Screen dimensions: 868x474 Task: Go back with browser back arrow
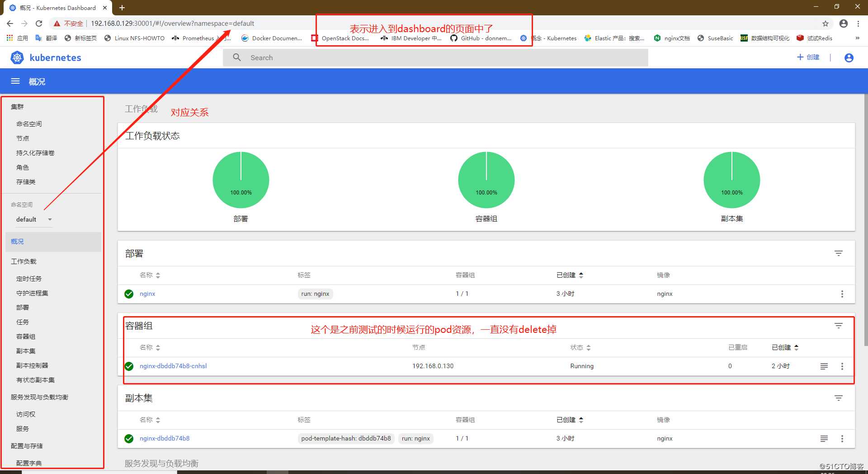click(x=10, y=24)
